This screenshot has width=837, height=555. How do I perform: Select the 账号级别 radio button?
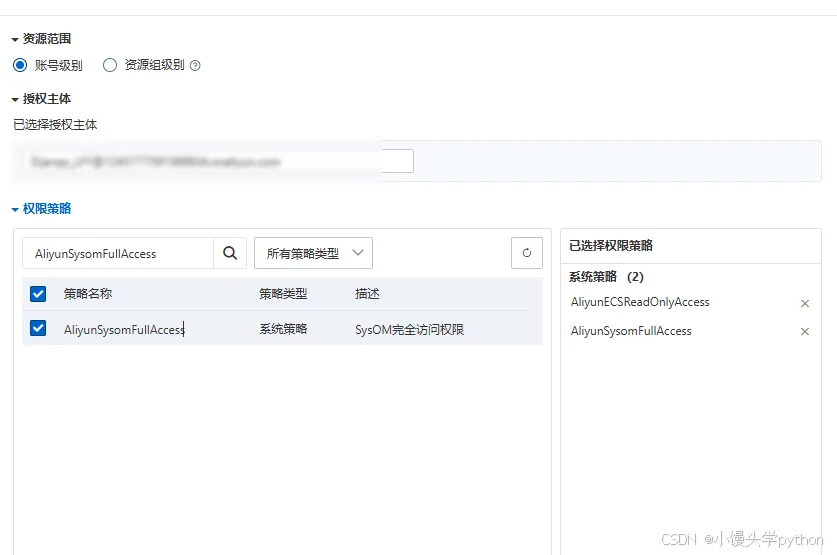coord(20,65)
